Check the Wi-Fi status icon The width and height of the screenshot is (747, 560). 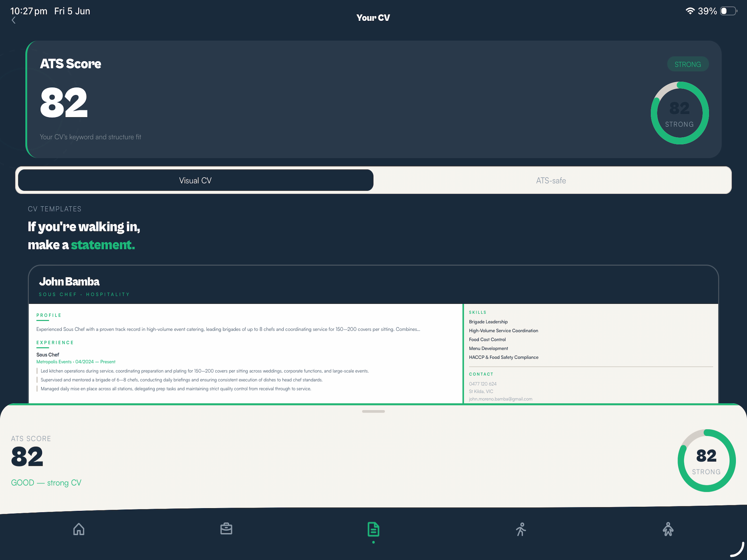pos(690,11)
